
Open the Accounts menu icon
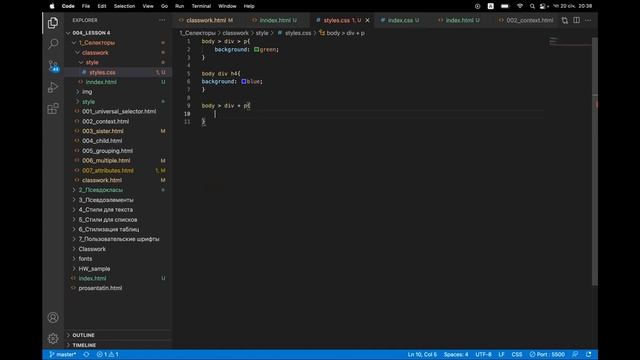(53, 318)
